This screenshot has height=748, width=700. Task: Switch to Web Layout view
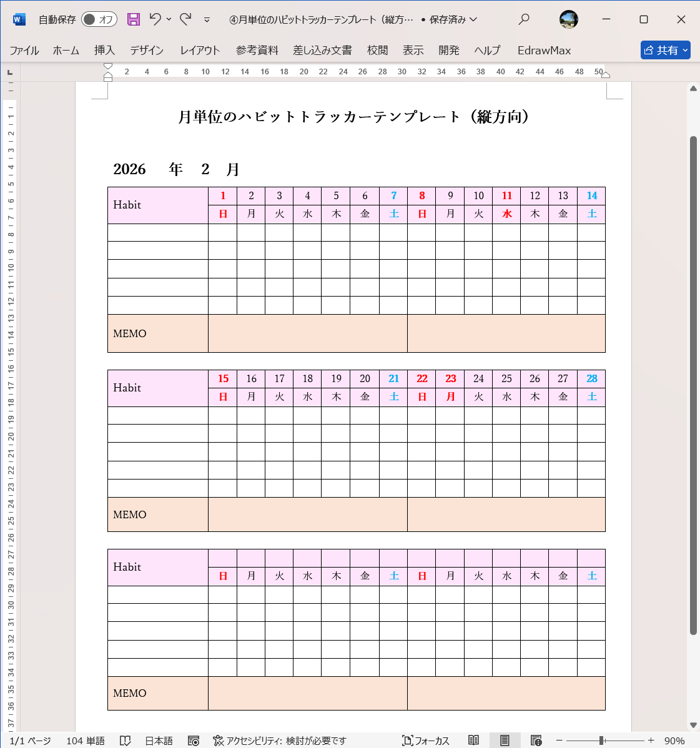[536, 741]
